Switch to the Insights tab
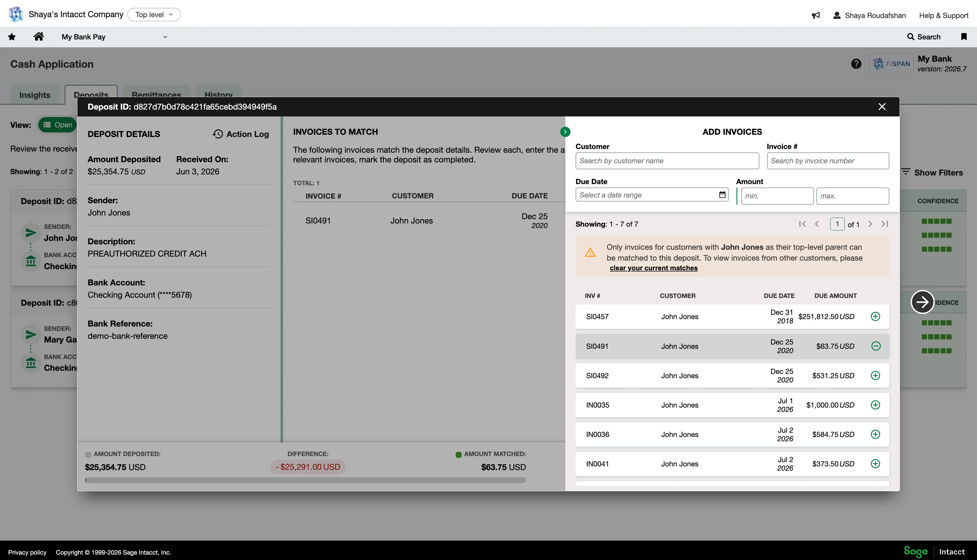977x560 pixels. [35, 94]
